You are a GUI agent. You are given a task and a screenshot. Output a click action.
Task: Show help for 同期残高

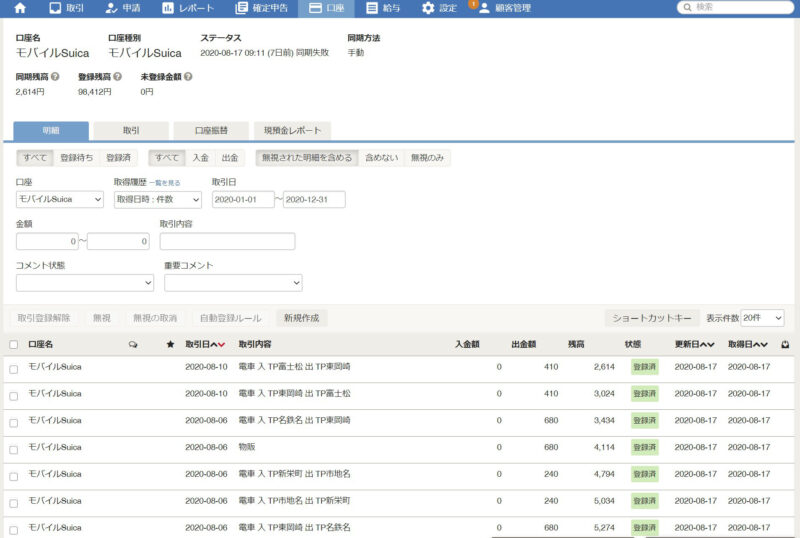coord(55,77)
